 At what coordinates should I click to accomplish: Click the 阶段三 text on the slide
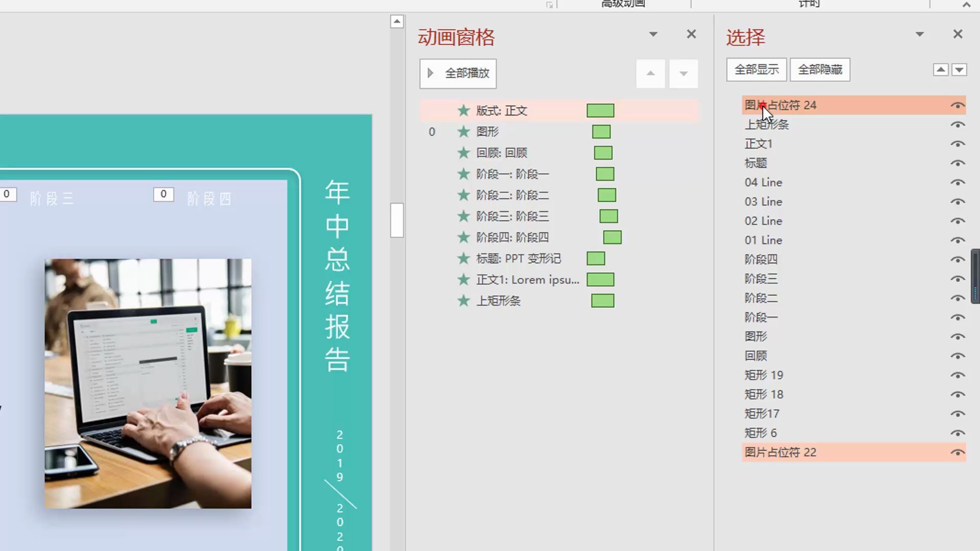click(x=52, y=198)
